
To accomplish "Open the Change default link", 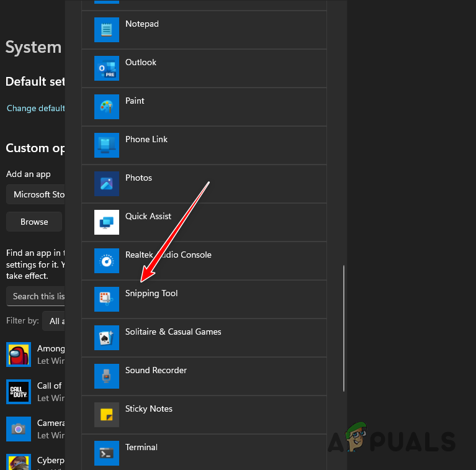I will point(35,108).
